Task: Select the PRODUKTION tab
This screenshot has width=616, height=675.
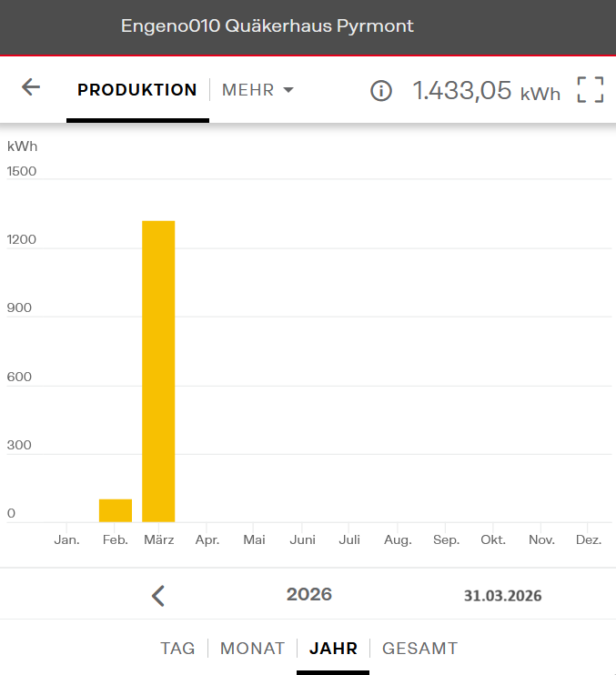Action: pyautogui.click(x=137, y=90)
